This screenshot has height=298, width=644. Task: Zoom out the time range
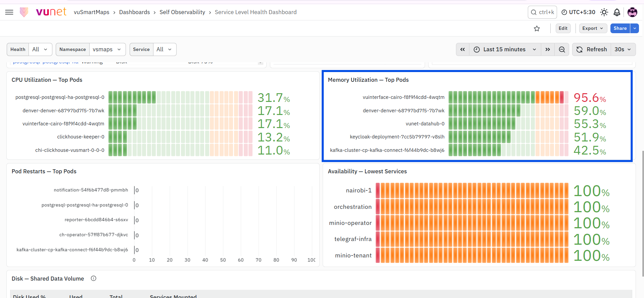click(x=562, y=50)
